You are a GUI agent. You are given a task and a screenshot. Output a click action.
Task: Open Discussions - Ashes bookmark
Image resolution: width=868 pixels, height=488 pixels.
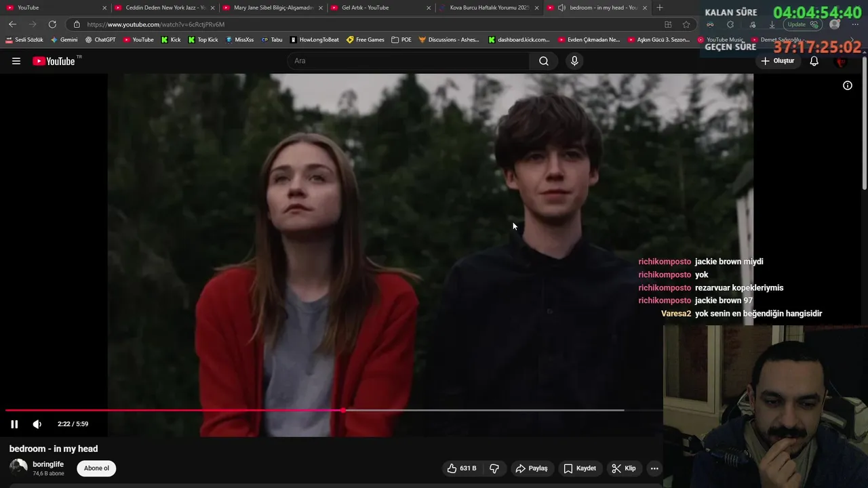click(449, 40)
